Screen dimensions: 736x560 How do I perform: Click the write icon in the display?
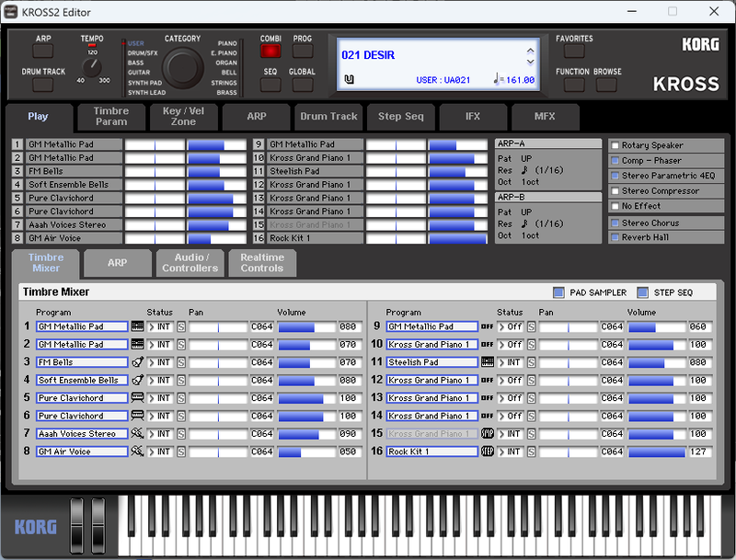pos(349,79)
